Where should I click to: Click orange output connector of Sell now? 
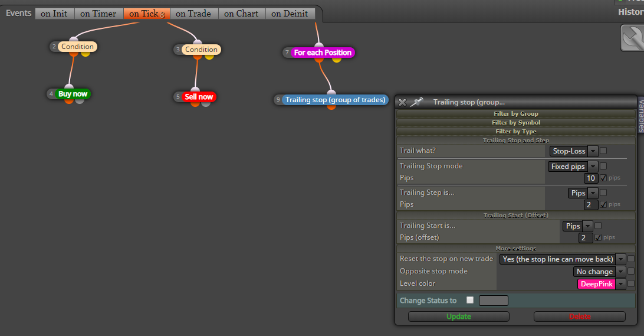coord(195,104)
